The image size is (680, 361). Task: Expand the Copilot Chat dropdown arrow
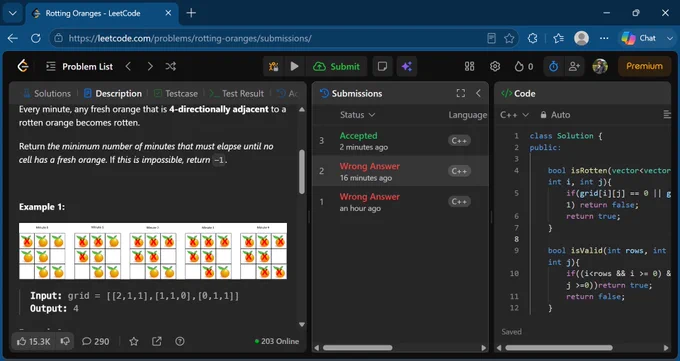click(670, 38)
